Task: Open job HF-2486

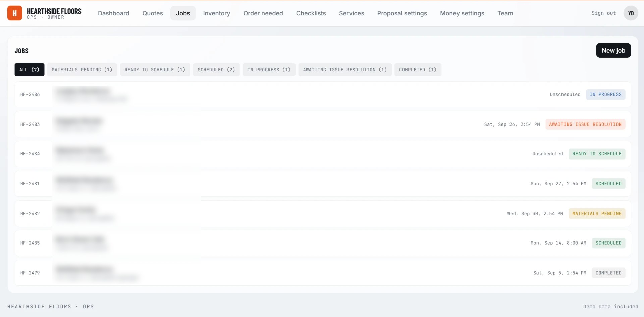Action: pyautogui.click(x=323, y=94)
